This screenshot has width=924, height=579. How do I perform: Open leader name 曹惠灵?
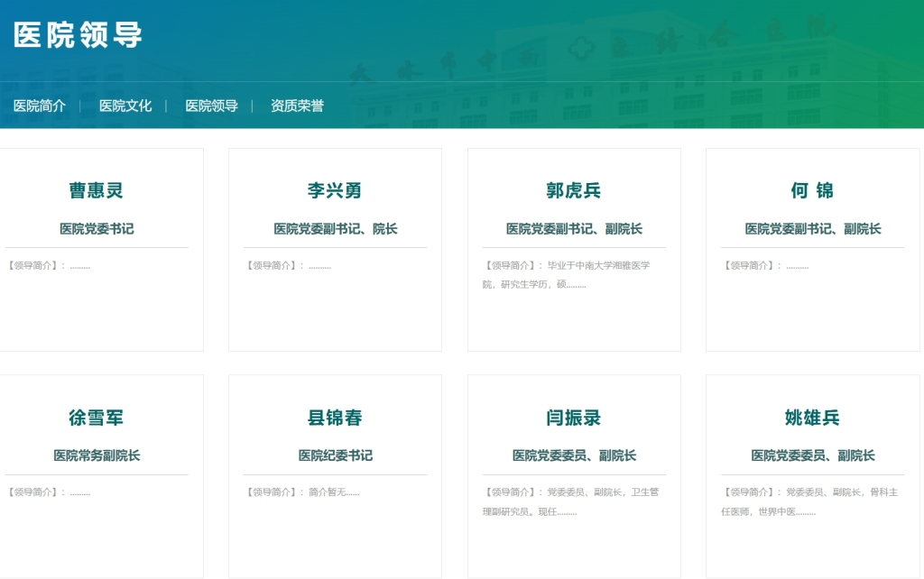(96, 191)
